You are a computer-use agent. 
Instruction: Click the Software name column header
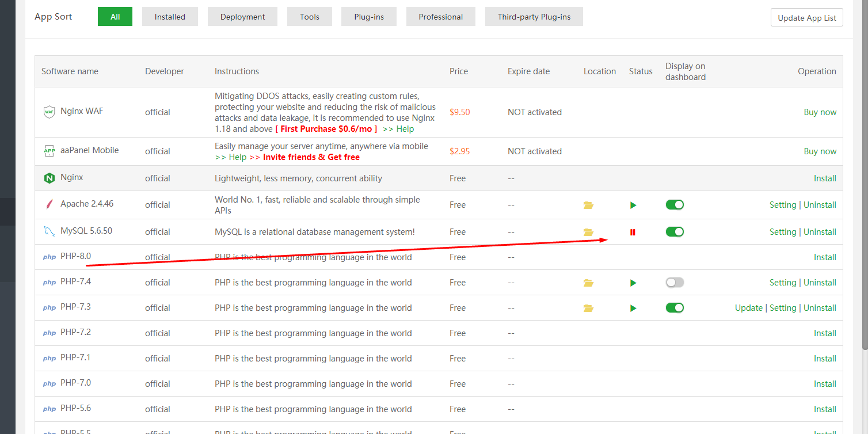70,71
